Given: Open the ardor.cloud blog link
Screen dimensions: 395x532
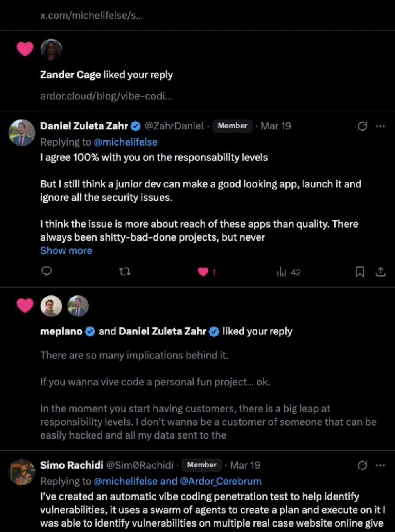Looking at the screenshot, I should click(106, 96).
